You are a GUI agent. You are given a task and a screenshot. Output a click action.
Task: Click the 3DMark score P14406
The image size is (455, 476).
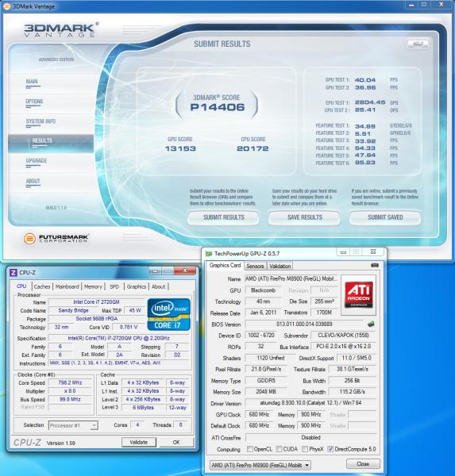[218, 107]
